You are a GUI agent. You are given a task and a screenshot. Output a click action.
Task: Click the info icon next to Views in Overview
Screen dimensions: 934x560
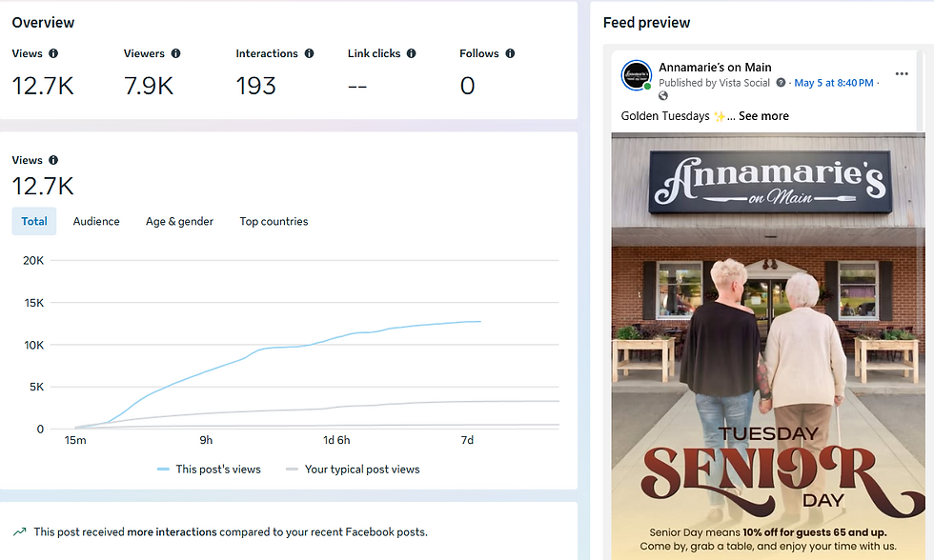coord(53,53)
